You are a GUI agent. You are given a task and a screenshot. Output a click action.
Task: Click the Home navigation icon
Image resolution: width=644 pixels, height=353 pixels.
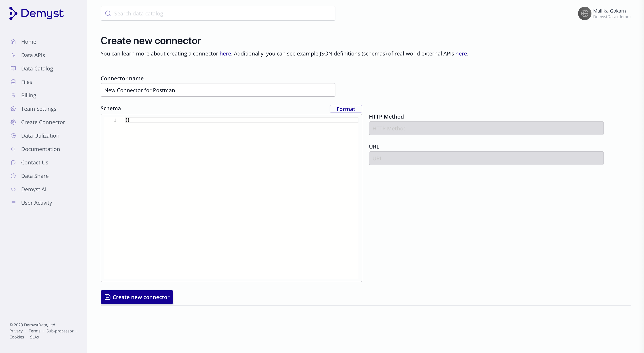coord(13,42)
